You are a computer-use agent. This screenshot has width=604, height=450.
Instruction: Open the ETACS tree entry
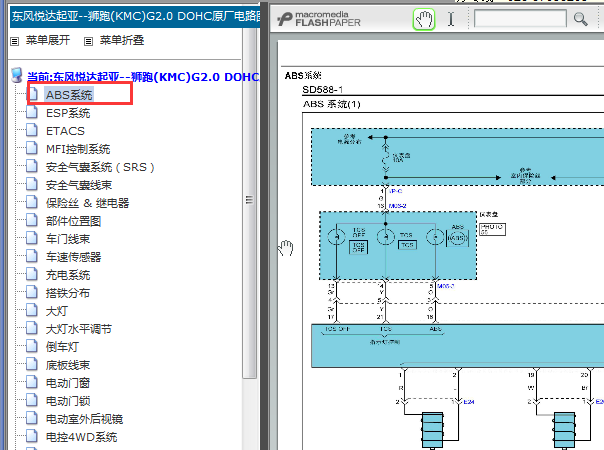pyautogui.click(x=65, y=131)
